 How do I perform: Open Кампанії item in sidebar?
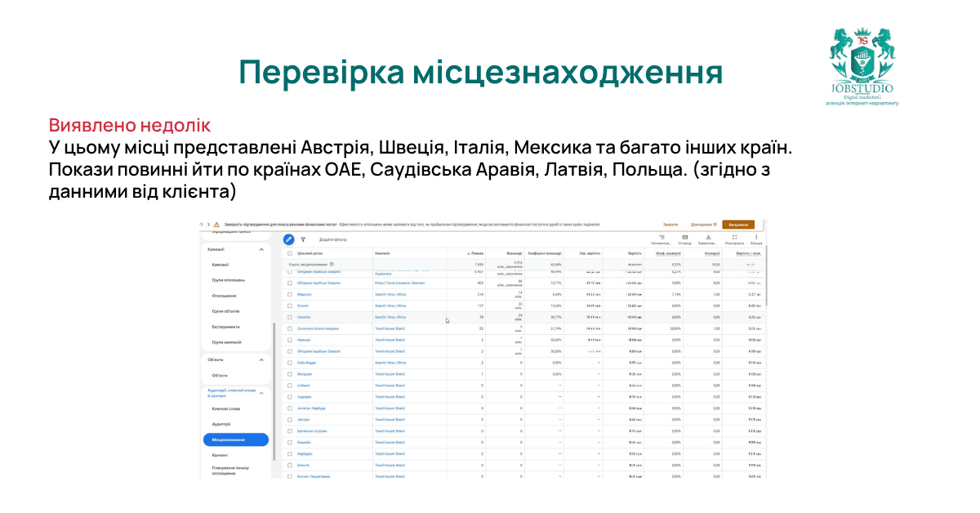click(x=220, y=265)
